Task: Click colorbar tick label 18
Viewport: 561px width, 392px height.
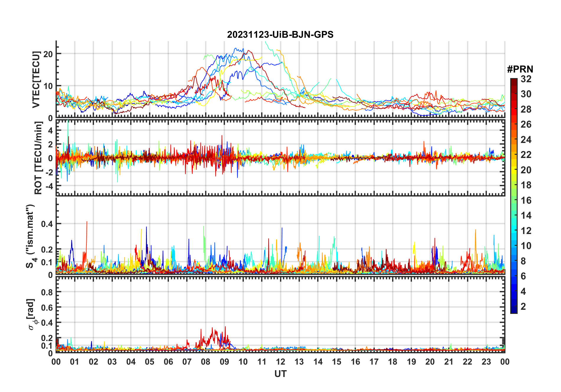Action: point(526,185)
